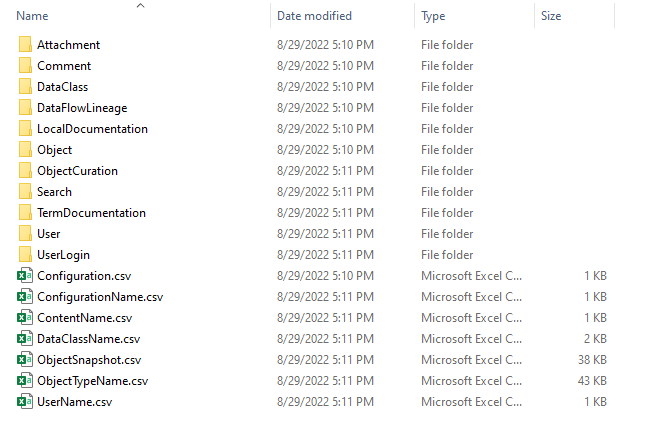The width and height of the screenshot is (649, 448).
Task: Sort by Date modified column header
Action: (314, 17)
